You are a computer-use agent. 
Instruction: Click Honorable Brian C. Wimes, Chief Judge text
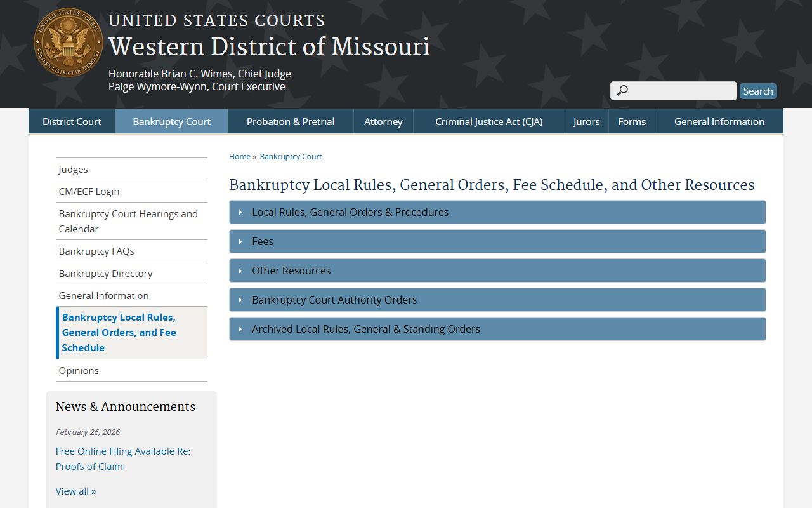200,74
